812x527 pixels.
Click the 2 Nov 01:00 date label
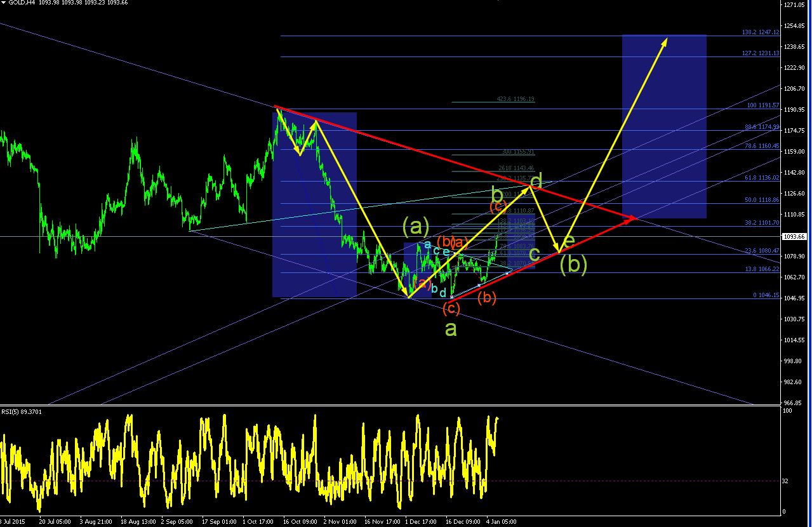pos(340,522)
